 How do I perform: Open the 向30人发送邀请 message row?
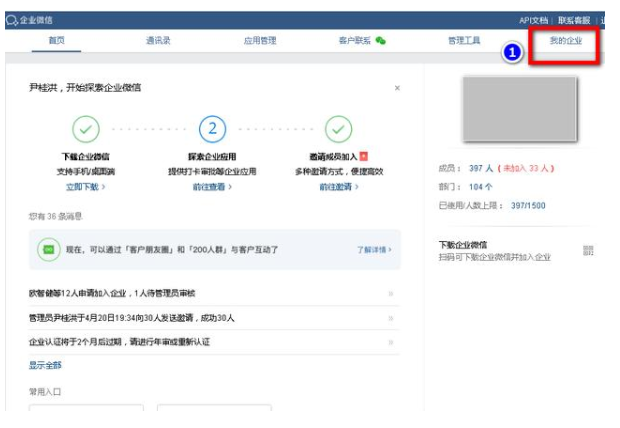click(214, 318)
